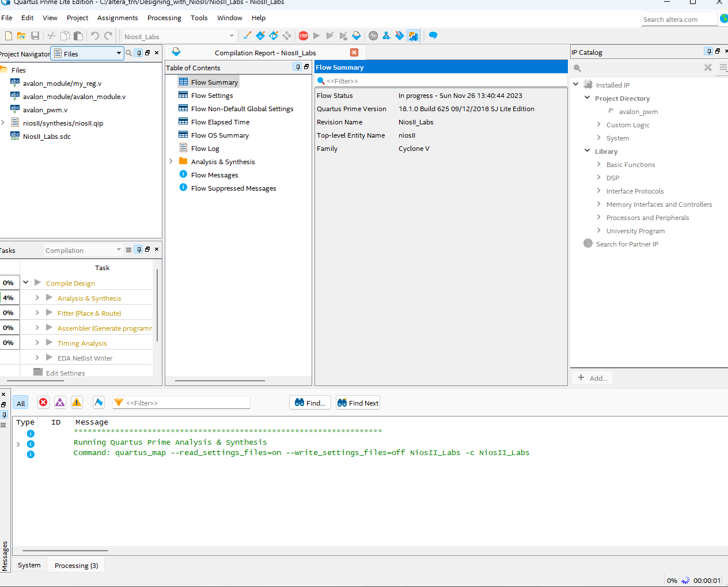Image resolution: width=728 pixels, height=587 pixels.
Task: Toggle the All messages filter
Action: pos(21,403)
